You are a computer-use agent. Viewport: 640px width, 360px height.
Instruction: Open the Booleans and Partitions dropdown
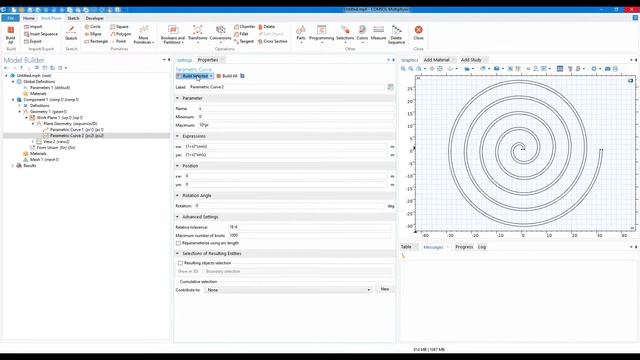click(x=173, y=35)
